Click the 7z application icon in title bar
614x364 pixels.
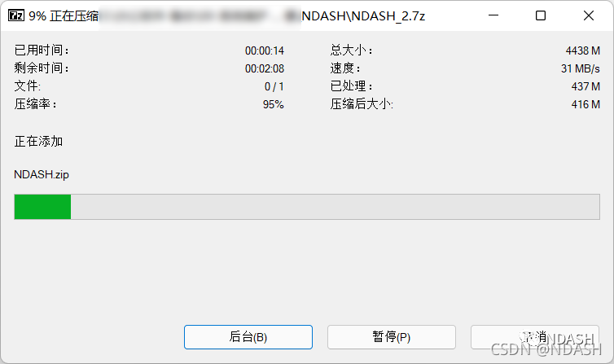(x=16, y=15)
